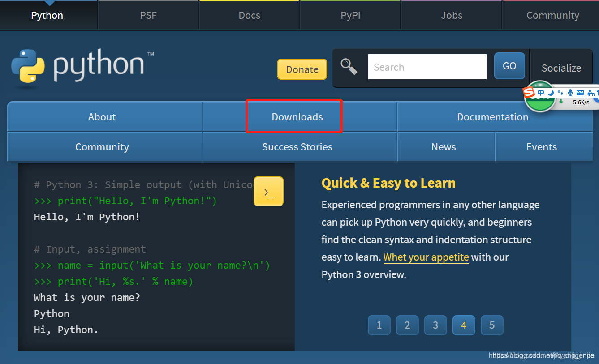Open the About navigation menu
Screen dimensions: 599x364
[x=102, y=116]
